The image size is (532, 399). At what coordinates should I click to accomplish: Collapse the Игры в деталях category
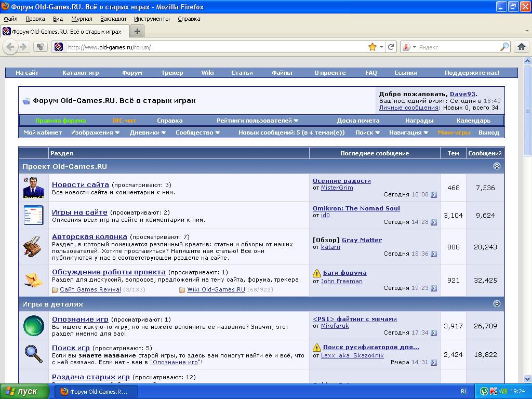(x=497, y=304)
